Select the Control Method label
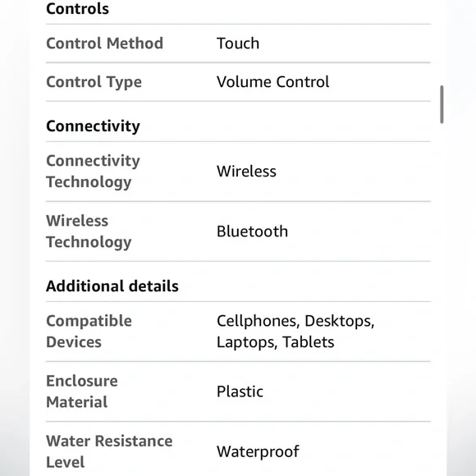Viewport: 476px width, 476px height. [x=104, y=43]
